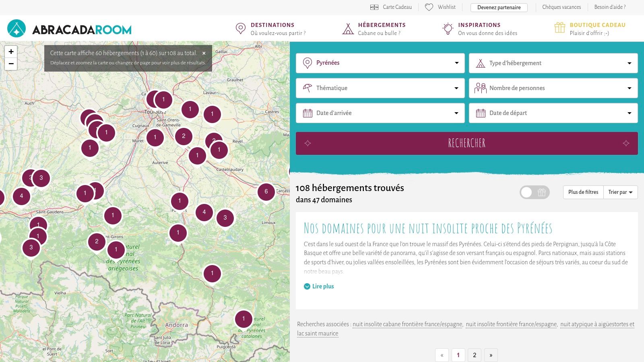Viewport: 644px width, 362px height.
Task: Click the Destinations map pin icon
Action: coord(240,29)
